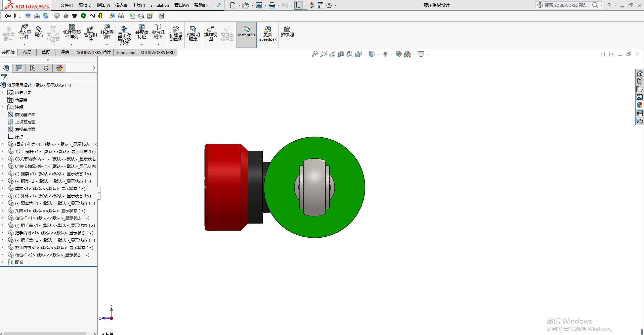Open dropdown arrow under 插入零部件

(25, 44)
